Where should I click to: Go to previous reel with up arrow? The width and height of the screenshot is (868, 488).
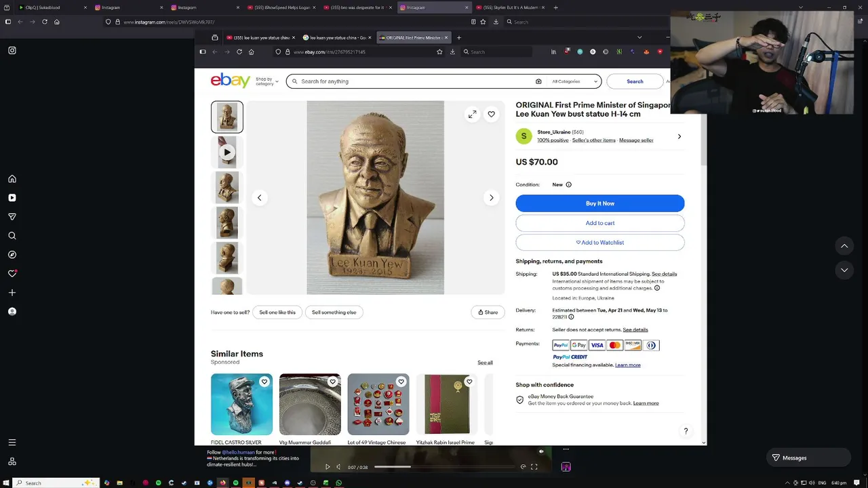tap(844, 245)
